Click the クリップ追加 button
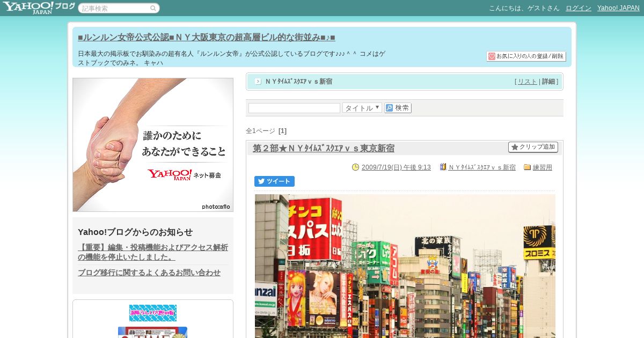The image size is (644, 338). click(533, 147)
